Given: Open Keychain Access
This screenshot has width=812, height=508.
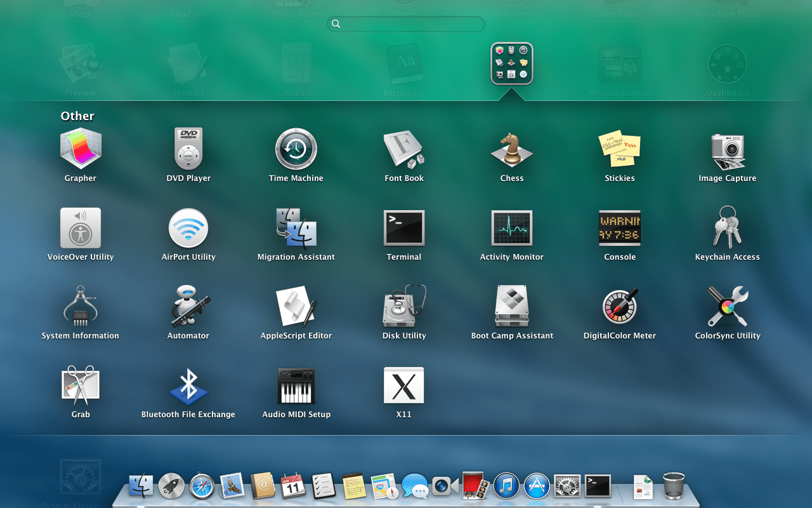Looking at the screenshot, I should click(728, 227).
